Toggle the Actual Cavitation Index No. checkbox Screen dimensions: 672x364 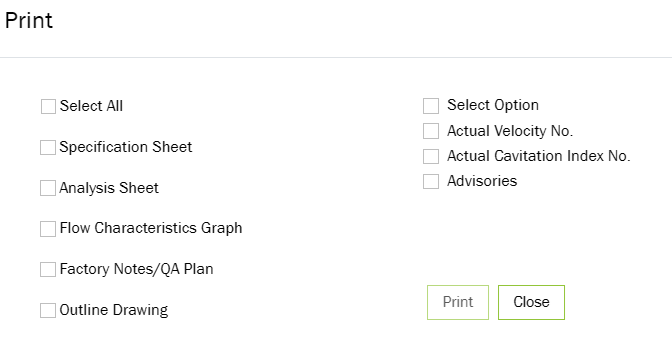(x=431, y=156)
